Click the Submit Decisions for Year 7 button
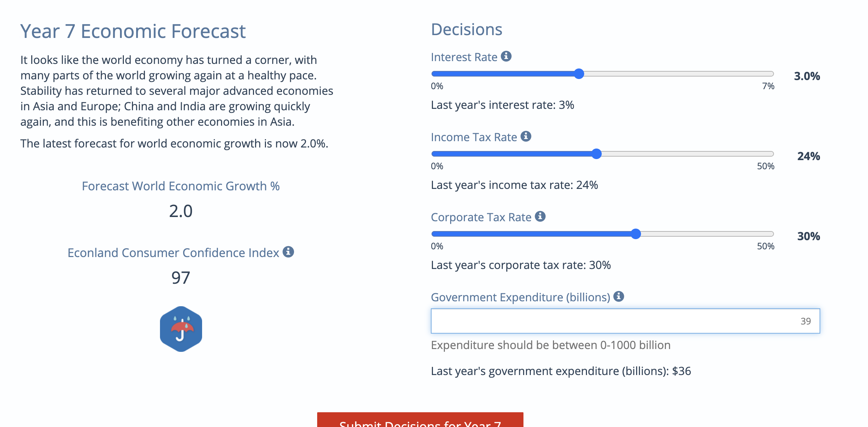The width and height of the screenshot is (868, 427). click(x=420, y=421)
